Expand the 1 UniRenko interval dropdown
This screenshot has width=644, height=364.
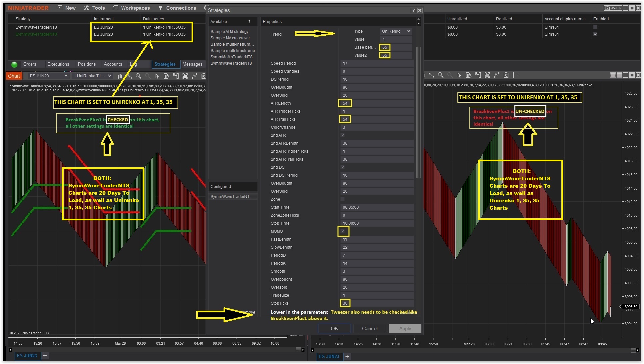point(92,76)
